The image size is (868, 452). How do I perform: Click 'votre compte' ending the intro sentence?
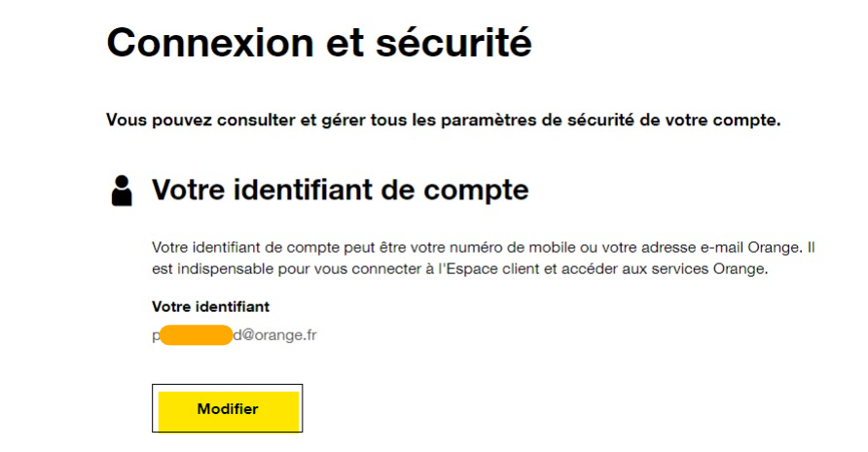[737, 122]
